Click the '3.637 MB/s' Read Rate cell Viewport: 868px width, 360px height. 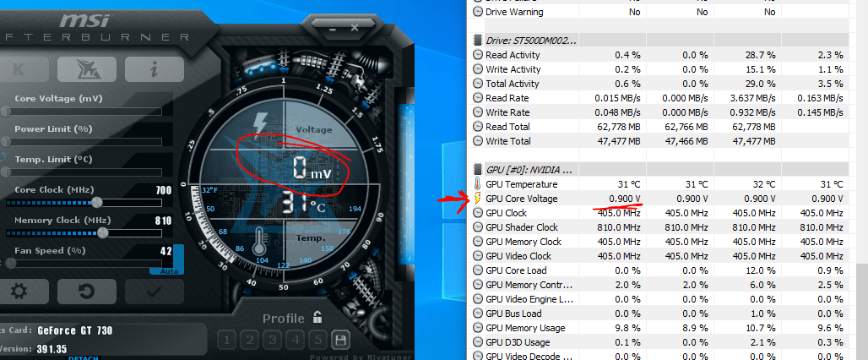point(751,98)
